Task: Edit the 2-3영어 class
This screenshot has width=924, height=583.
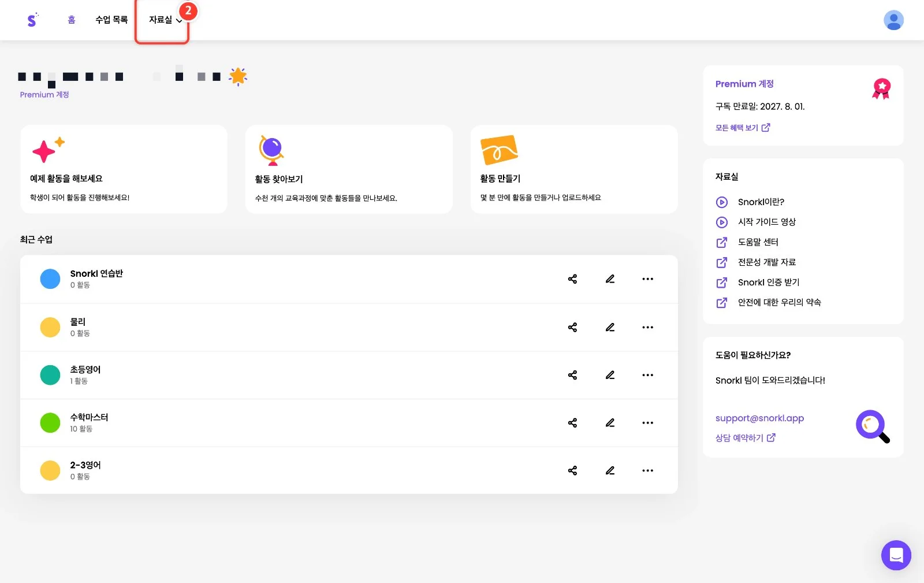Action: 610,471
